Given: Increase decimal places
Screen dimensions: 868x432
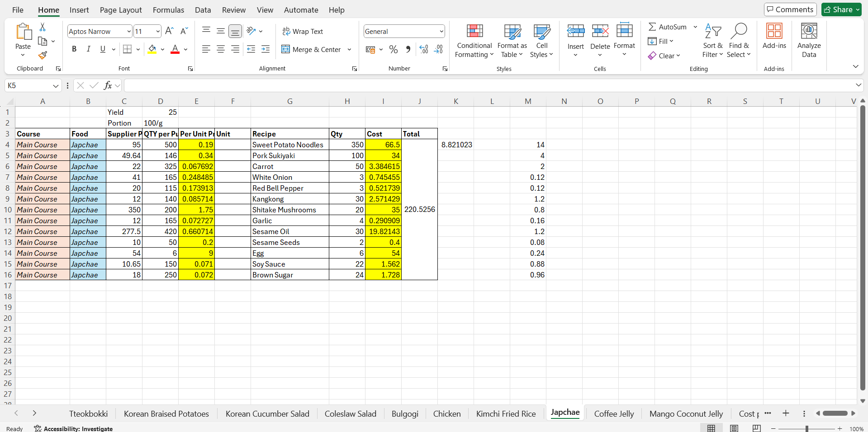Looking at the screenshot, I should click(424, 49).
